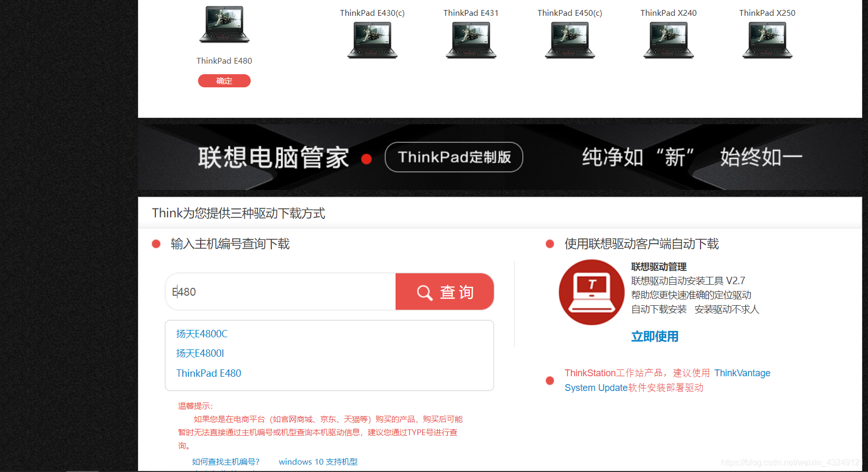
Task: Click the red 确定 confirm button
Action: point(224,81)
